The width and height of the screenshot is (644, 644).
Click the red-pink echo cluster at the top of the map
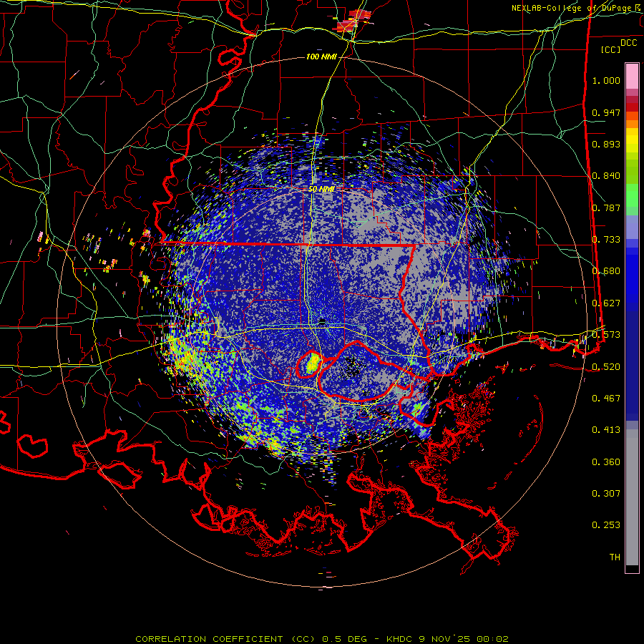(353, 21)
